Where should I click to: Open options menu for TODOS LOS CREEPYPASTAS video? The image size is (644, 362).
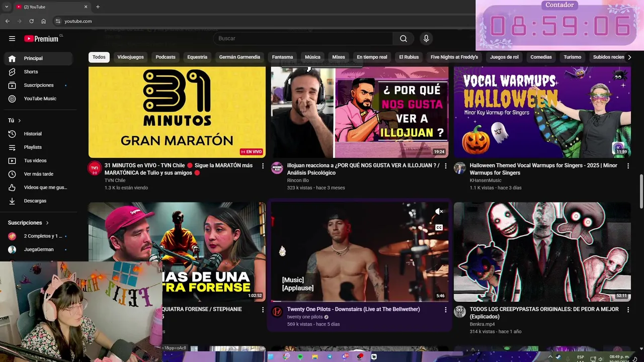click(628, 310)
